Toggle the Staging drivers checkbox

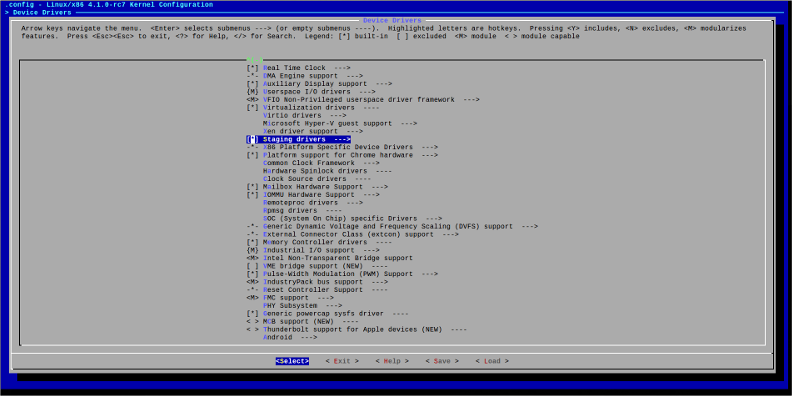[x=253, y=139]
